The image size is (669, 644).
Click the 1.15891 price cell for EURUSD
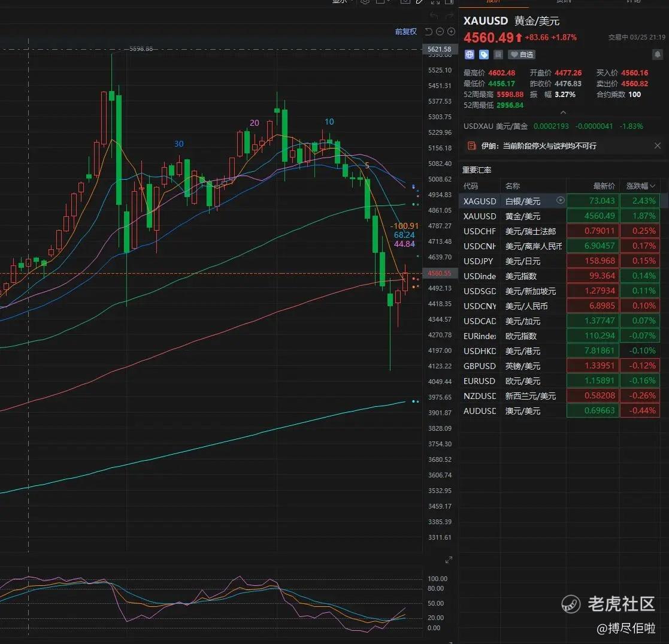[x=592, y=380]
